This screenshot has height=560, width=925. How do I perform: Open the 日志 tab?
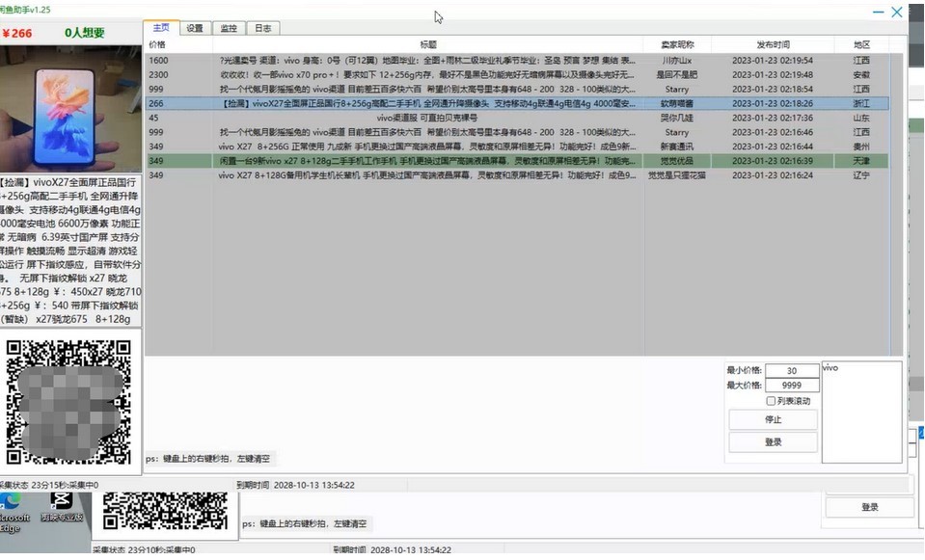tap(263, 28)
